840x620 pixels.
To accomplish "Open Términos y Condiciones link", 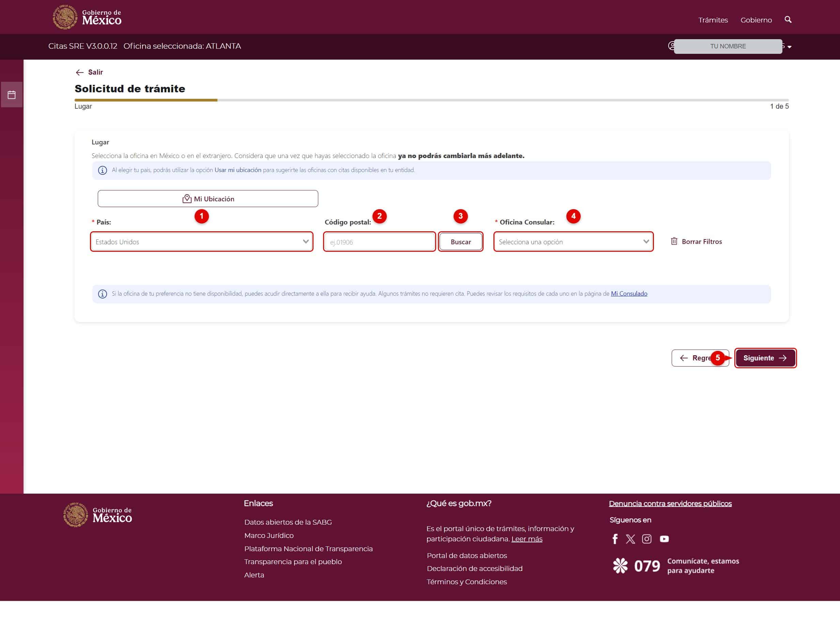I will (x=467, y=582).
